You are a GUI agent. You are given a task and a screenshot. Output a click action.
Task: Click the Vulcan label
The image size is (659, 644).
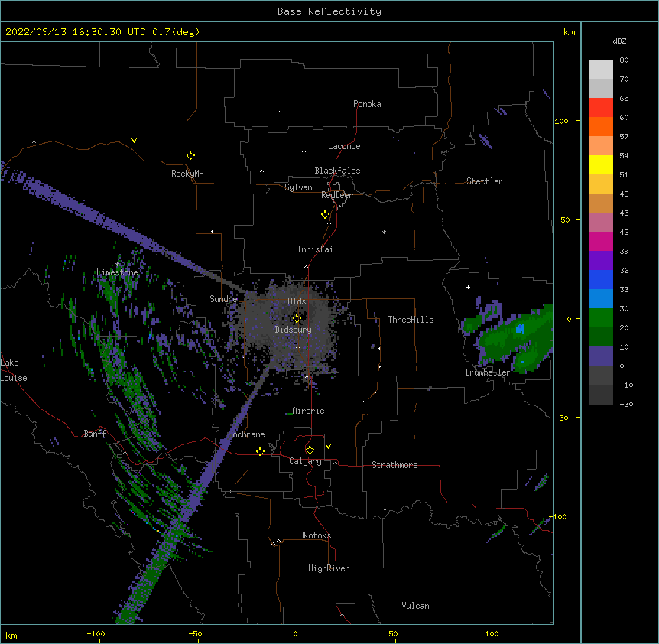(x=415, y=606)
